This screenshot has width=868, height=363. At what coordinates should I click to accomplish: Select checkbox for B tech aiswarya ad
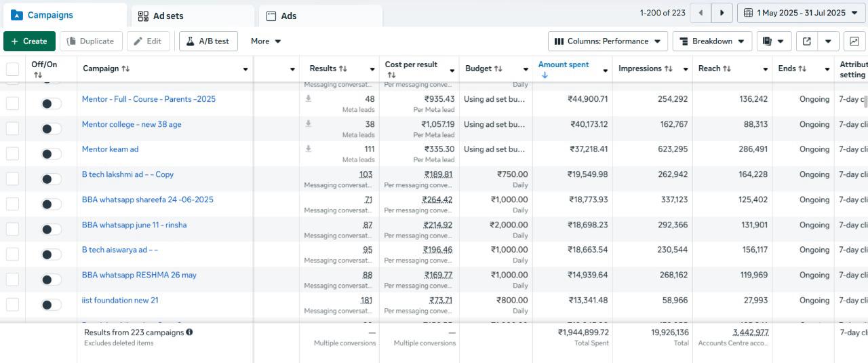pyautogui.click(x=13, y=254)
